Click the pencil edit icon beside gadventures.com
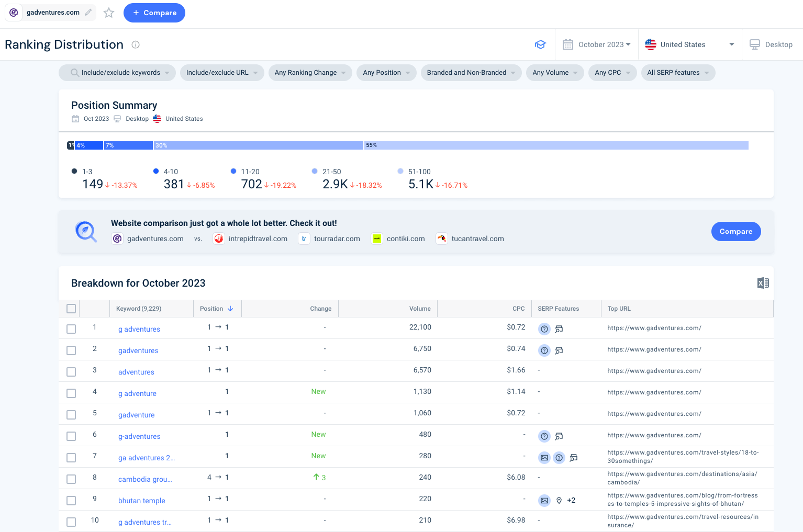The image size is (803, 532). click(x=88, y=13)
